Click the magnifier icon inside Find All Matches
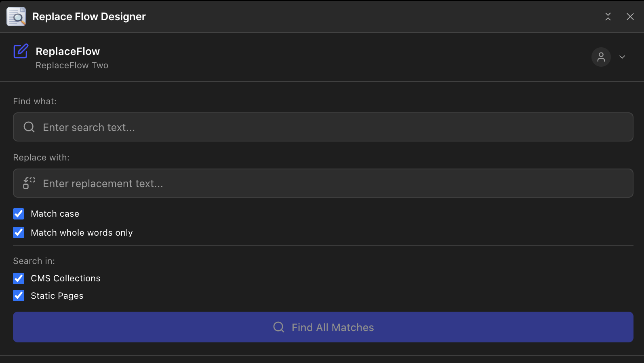Image resolution: width=644 pixels, height=363 pixels. [x=278, y=327]
